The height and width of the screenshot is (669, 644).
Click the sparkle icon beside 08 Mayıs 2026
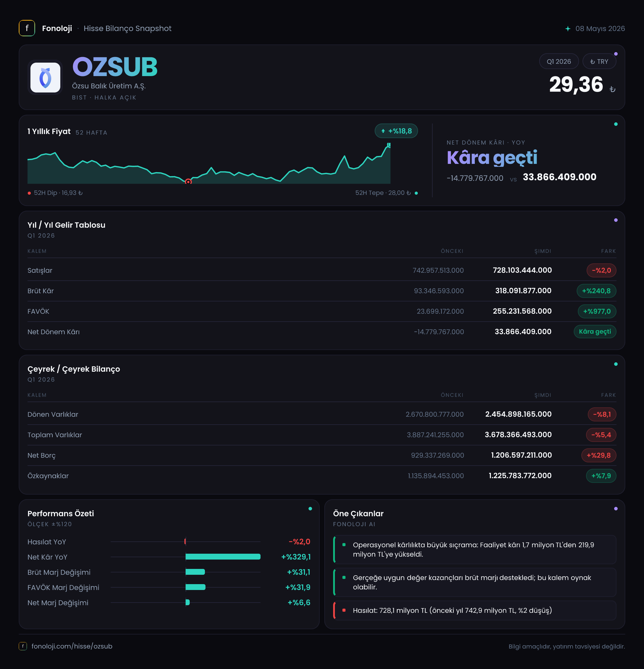tap(568, 29)
